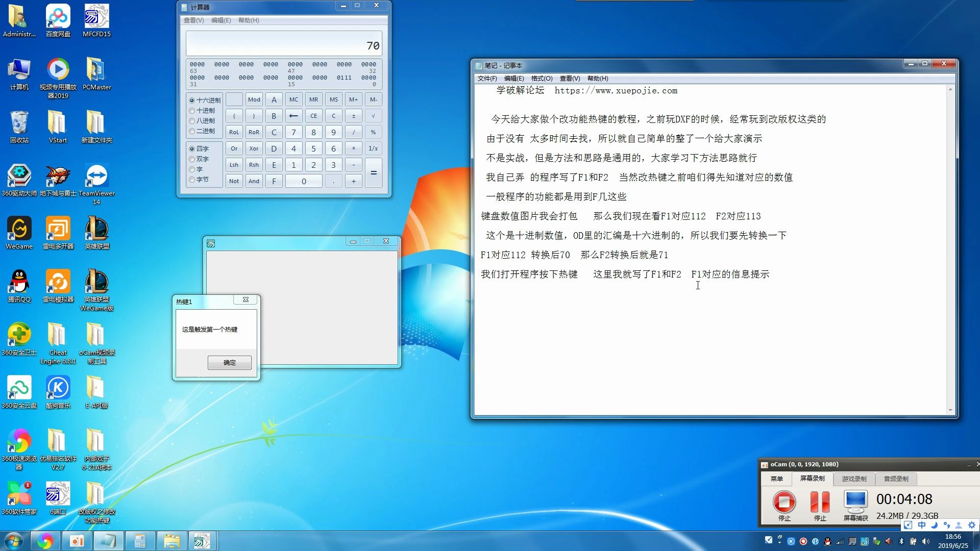Open Notepad Format (格式) menu
The image size is (980, 551).
click(x=541, y=79)
